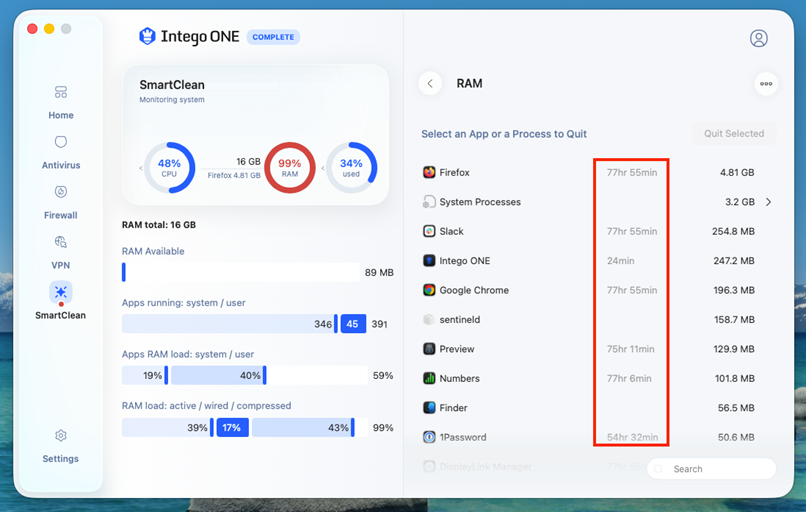The width and height of the screenshot is (806, 512).
Task: Click the Preview app icon
Action: coord(429,349)
